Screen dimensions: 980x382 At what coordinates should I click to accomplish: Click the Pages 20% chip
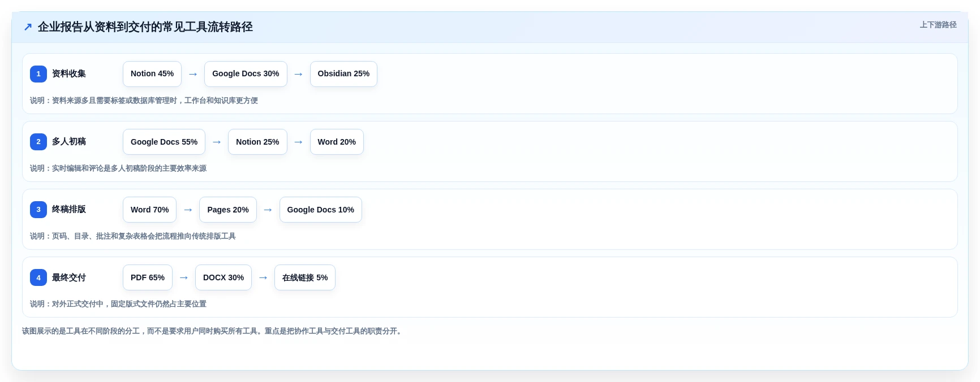tap(228, 210)
